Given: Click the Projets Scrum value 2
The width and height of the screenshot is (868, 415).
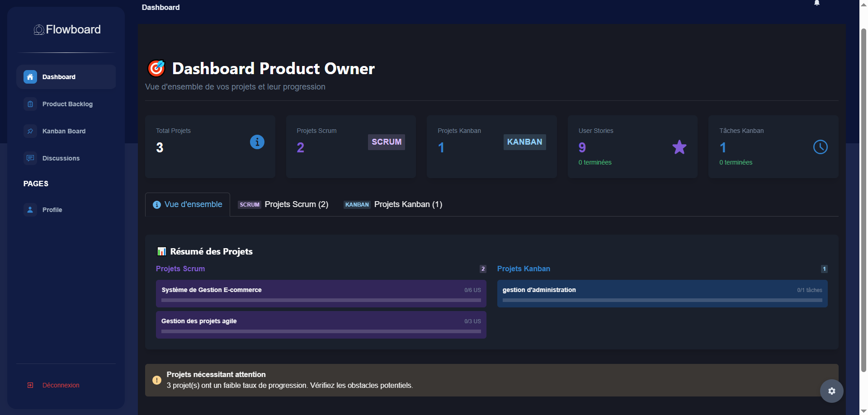Looking at the screenshot, I should click(x=301, y=148).
